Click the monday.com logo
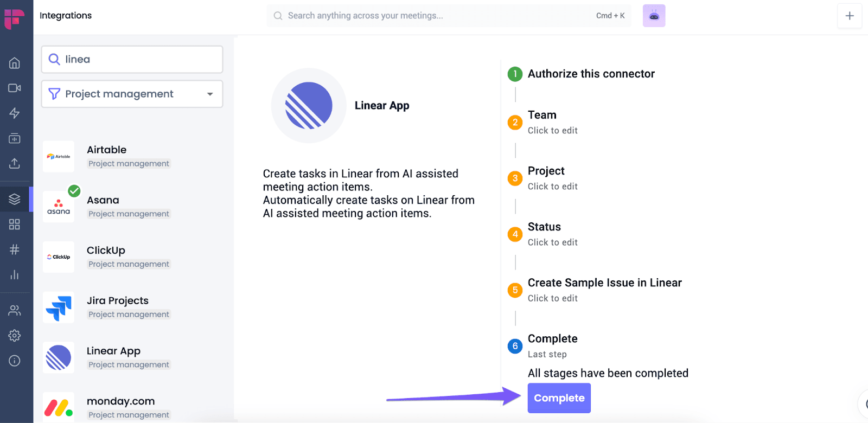This screenshot has height=423, width=868. point(59,407)
